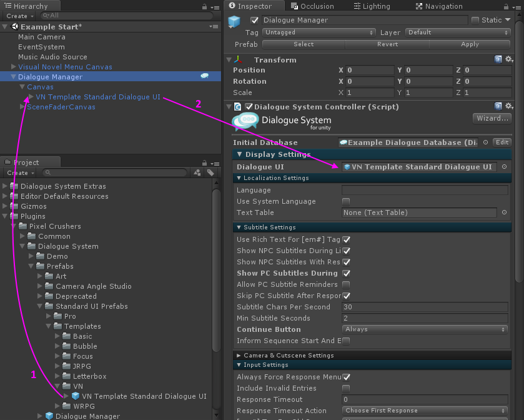Click the Project panel vertical scrollbar
The width and height of the screenshot is (524, 420).
(x=216, y=271)
